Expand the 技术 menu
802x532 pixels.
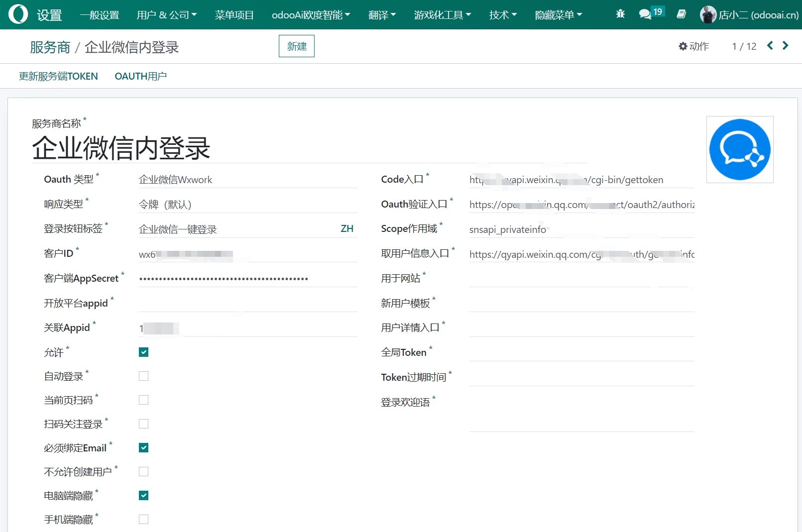(503, 15)
